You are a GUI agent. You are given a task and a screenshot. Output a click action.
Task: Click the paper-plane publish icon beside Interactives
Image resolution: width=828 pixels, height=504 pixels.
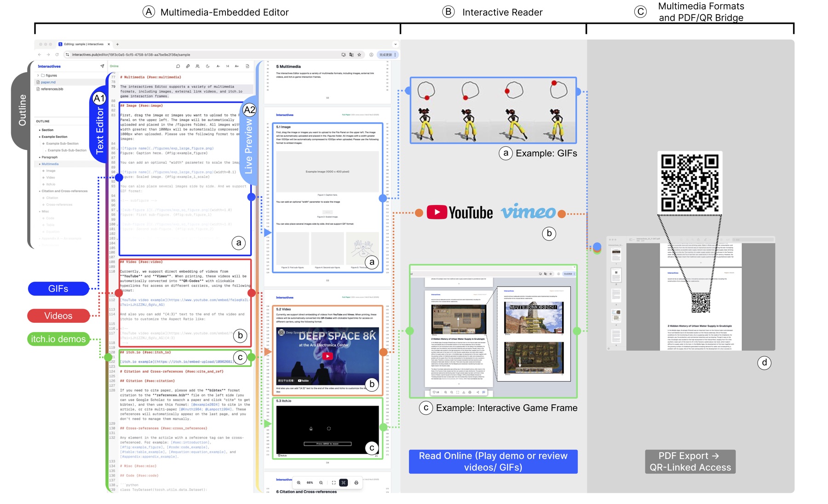(x=102, y=66)
